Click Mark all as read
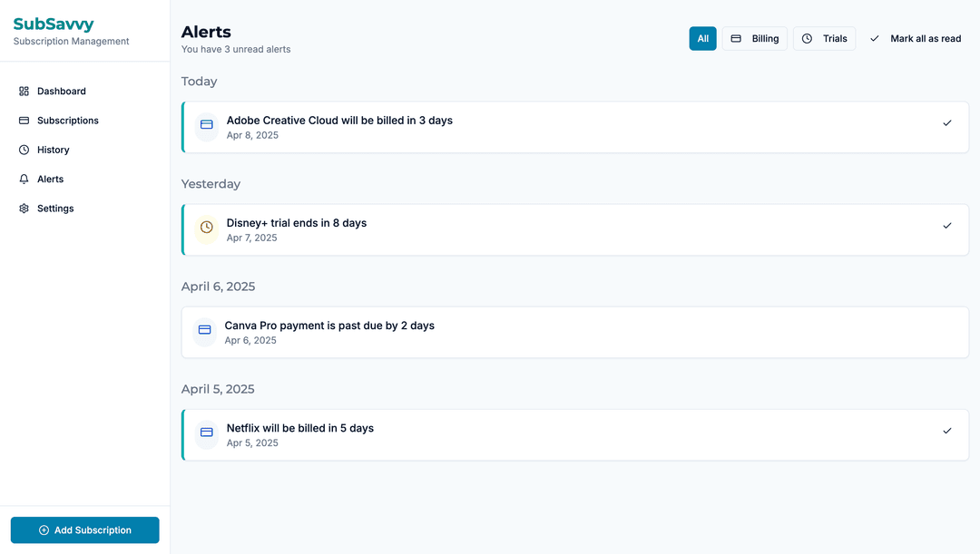The image size is (980, 554). tap(916, 38)
